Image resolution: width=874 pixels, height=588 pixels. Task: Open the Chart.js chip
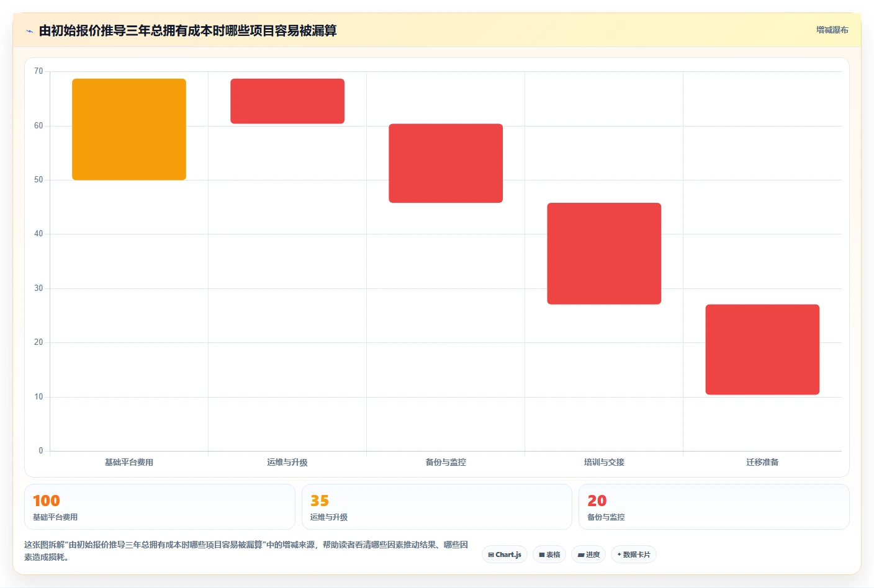point(505,555)
